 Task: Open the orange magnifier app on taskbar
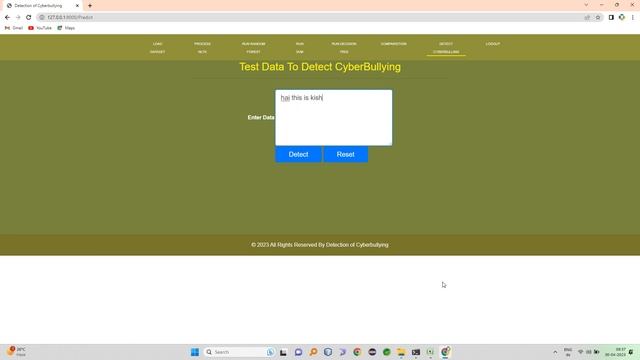coord(313,352)
